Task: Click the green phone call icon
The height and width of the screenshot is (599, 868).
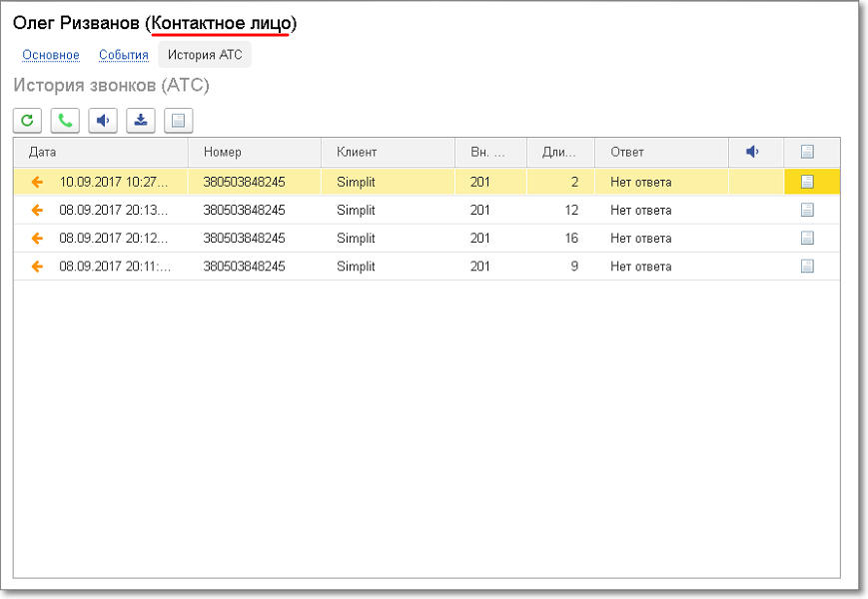Action: point(65,121)
